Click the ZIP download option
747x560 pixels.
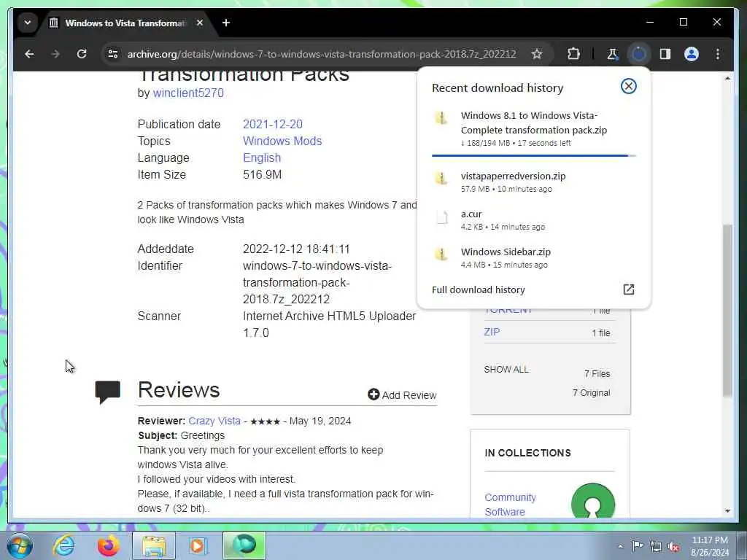click(x=492, y=332)
